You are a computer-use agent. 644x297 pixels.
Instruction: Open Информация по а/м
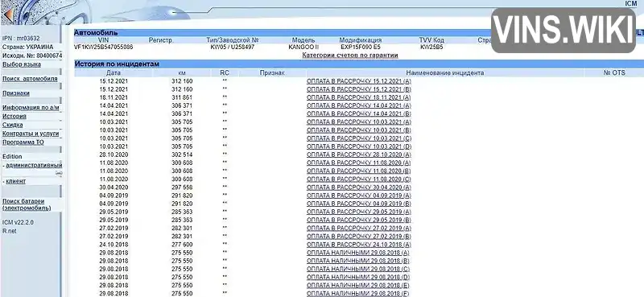[31, 108]
